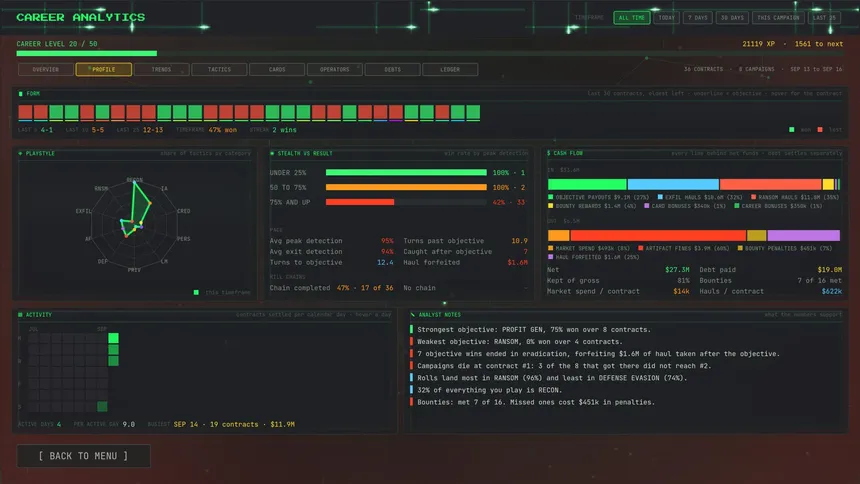
Task: Select the PROFILE tab
Action: 104,70
